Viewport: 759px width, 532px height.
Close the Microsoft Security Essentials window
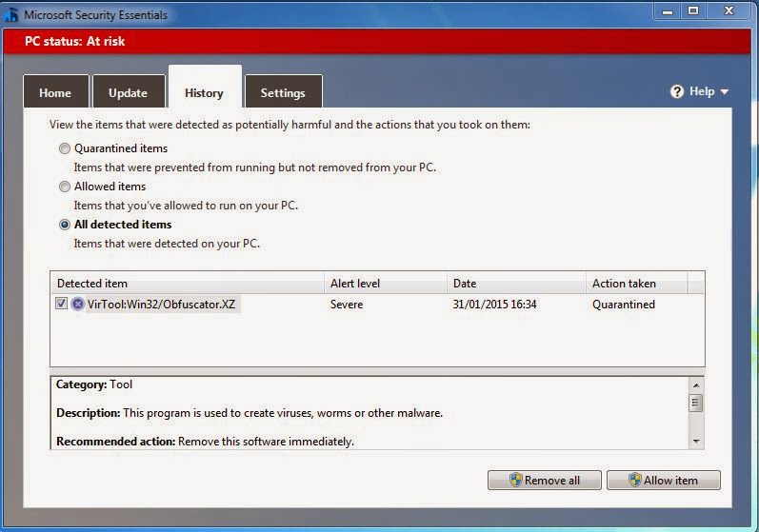click(x=729, y=10)
